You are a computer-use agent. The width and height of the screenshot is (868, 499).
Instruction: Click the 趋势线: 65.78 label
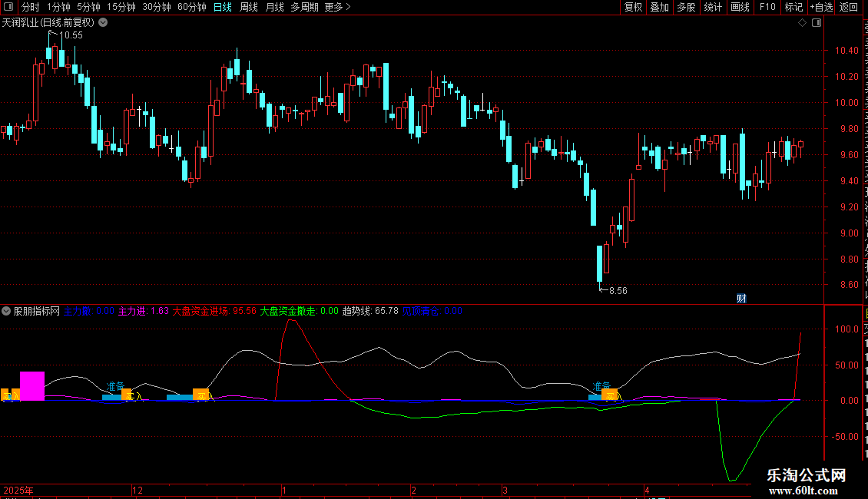point(370,311)
